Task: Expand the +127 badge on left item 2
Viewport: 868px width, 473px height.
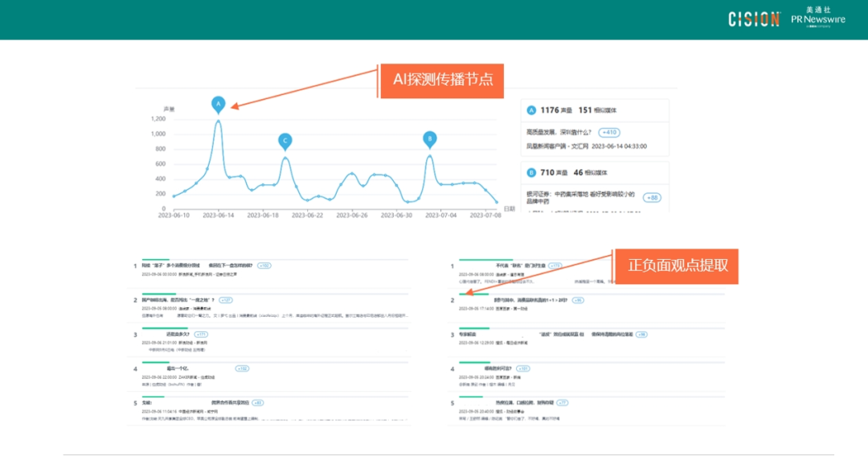Action: coord(225,300)
